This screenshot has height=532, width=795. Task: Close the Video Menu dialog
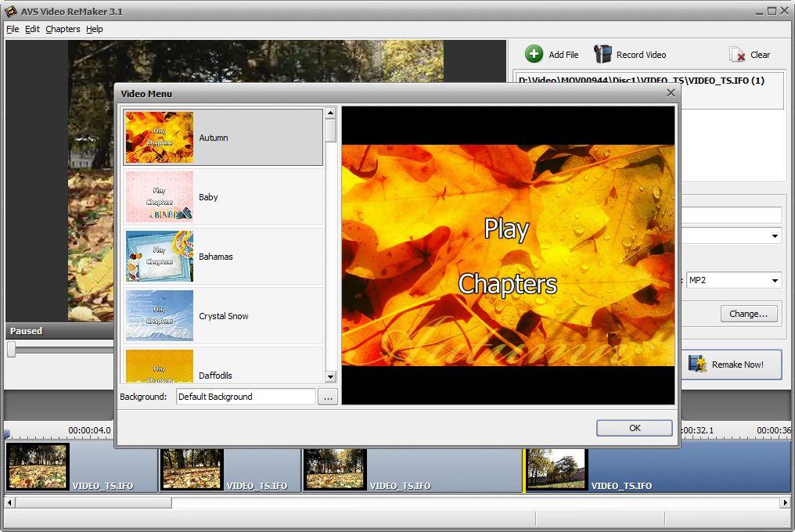pos(671,93)
